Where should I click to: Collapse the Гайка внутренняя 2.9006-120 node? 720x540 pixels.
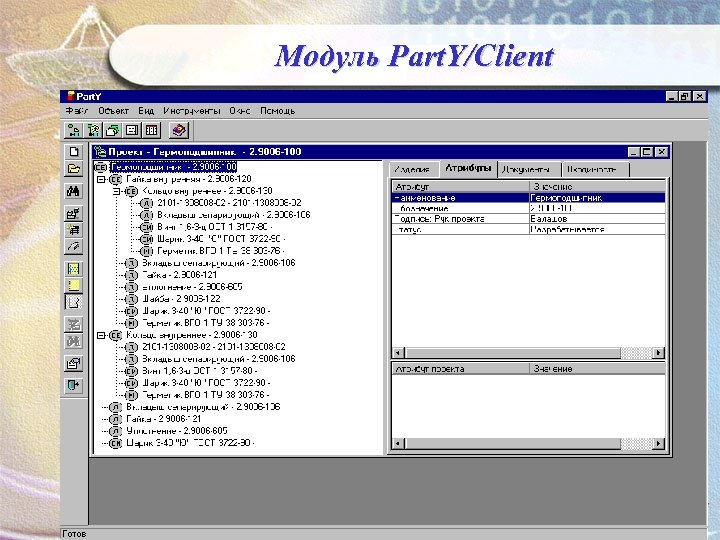click(x=101, y=180)
